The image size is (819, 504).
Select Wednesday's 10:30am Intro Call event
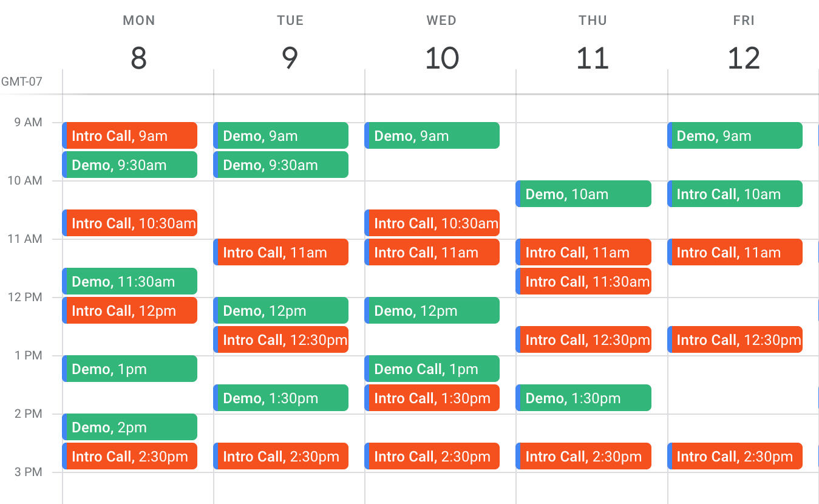432,223
